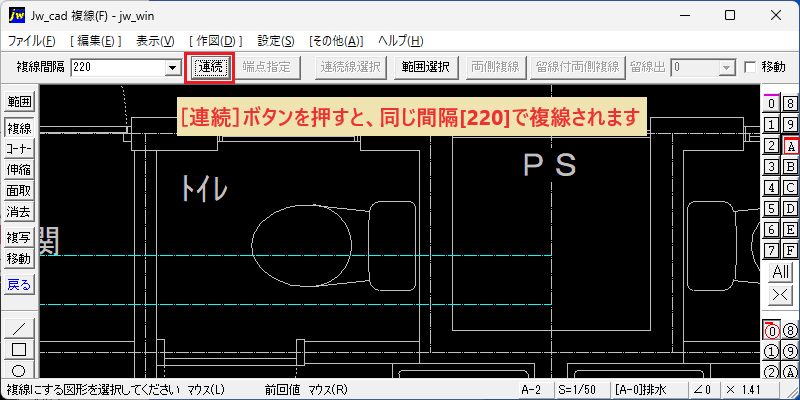Viewport: 800px width, 400px height.
Task: Select the circle drawing tool icon
Action: pos(19,371)
